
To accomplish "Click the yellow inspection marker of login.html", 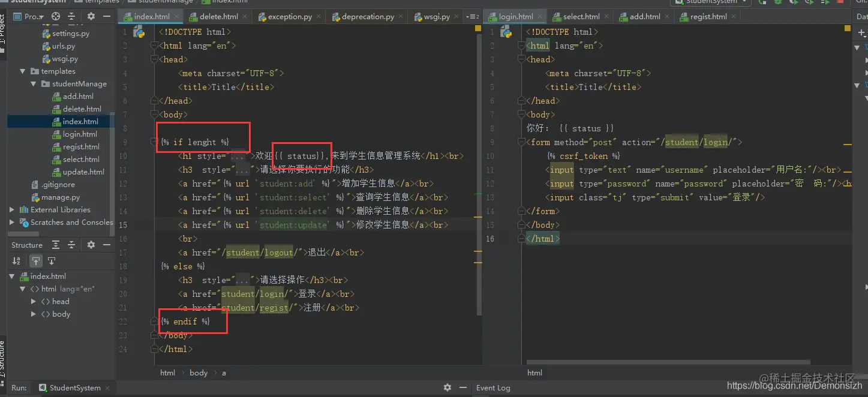I will pyautogui.click(x=848, y=28).
